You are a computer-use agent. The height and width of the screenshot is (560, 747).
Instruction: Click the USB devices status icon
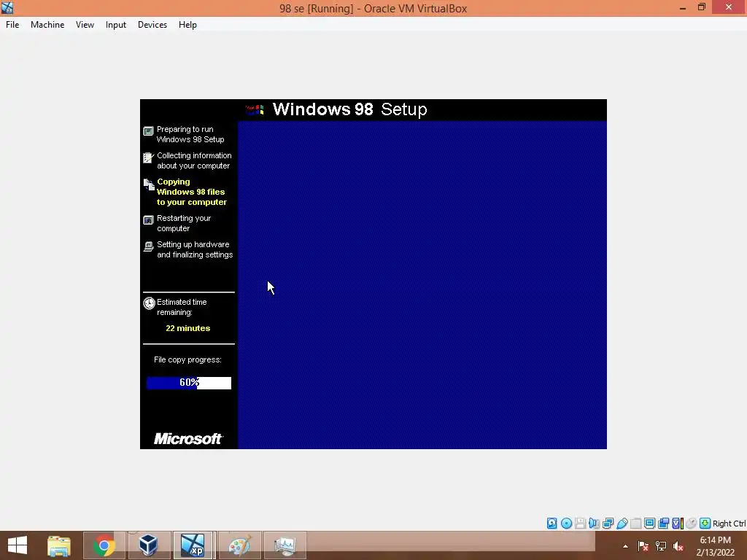point(622,524)
